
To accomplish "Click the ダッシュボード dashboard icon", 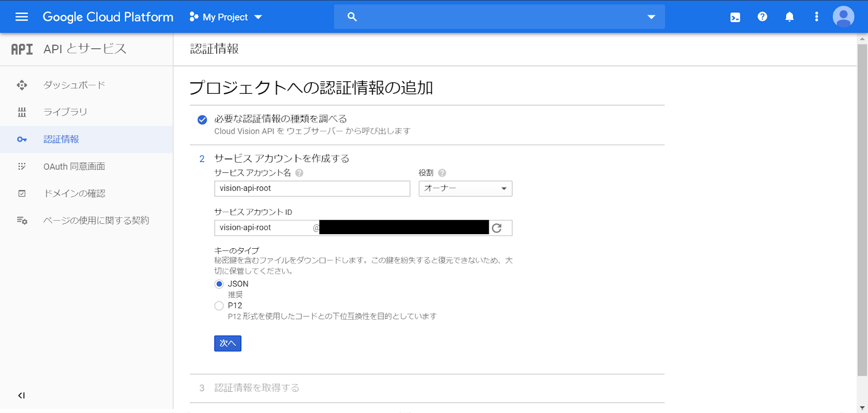I will coord(22,85).
